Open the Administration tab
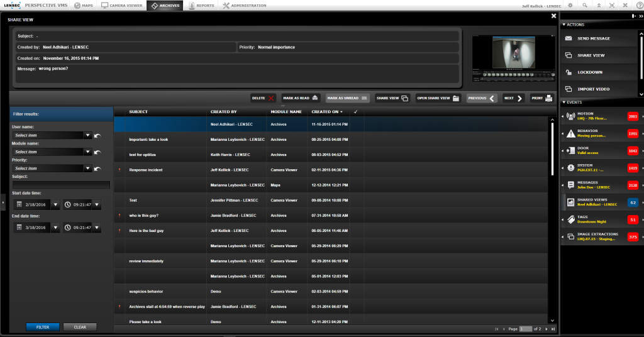 (245, 5)
